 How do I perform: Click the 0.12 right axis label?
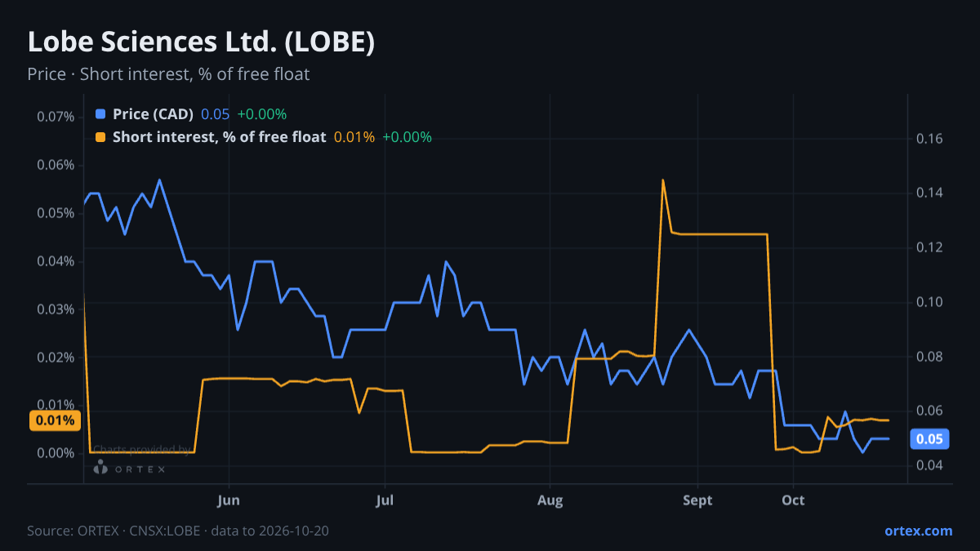(x=930, y=247)
